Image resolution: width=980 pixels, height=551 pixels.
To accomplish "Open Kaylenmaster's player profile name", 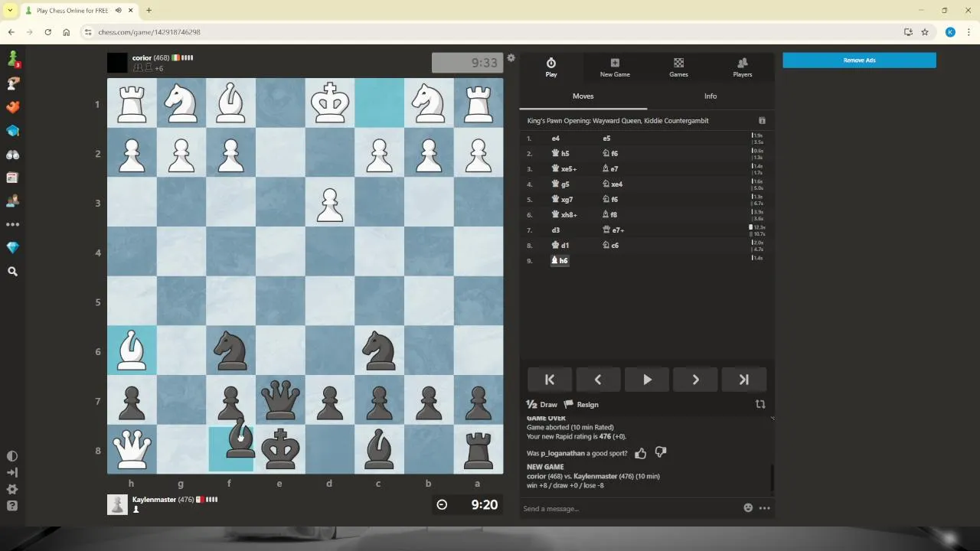I will [154, 500].
